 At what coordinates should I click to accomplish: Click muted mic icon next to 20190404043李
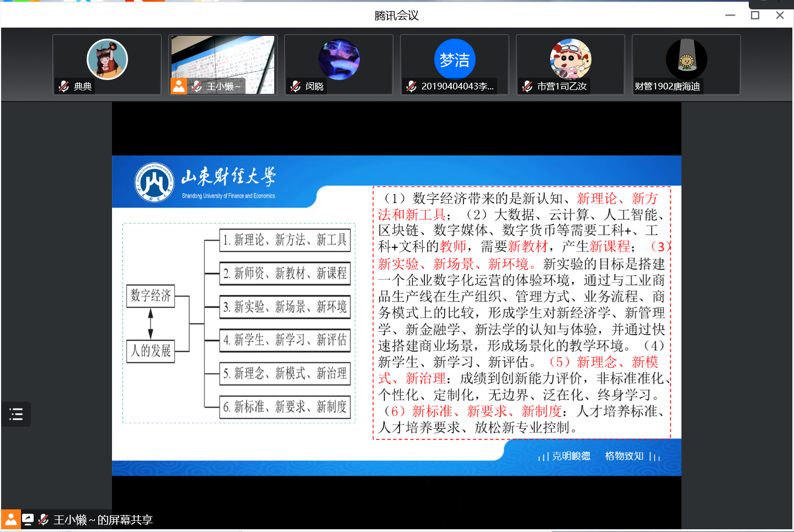pos(412,86)
